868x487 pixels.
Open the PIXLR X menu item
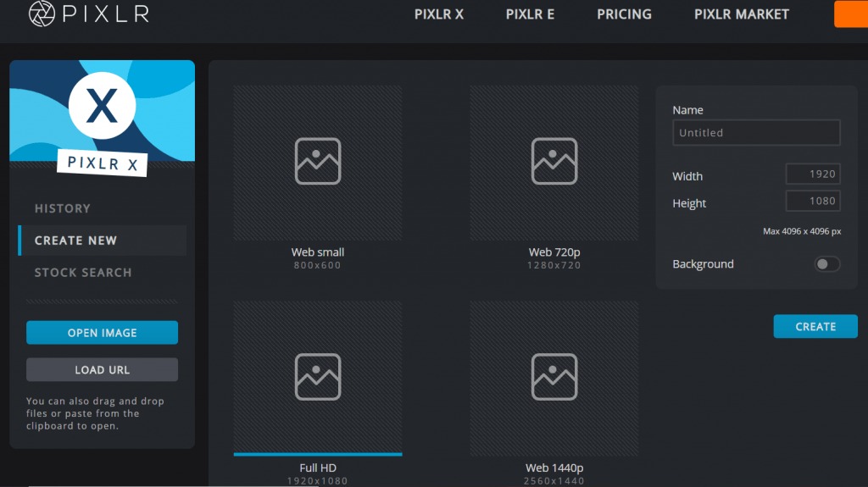click(x=439, y=14)
